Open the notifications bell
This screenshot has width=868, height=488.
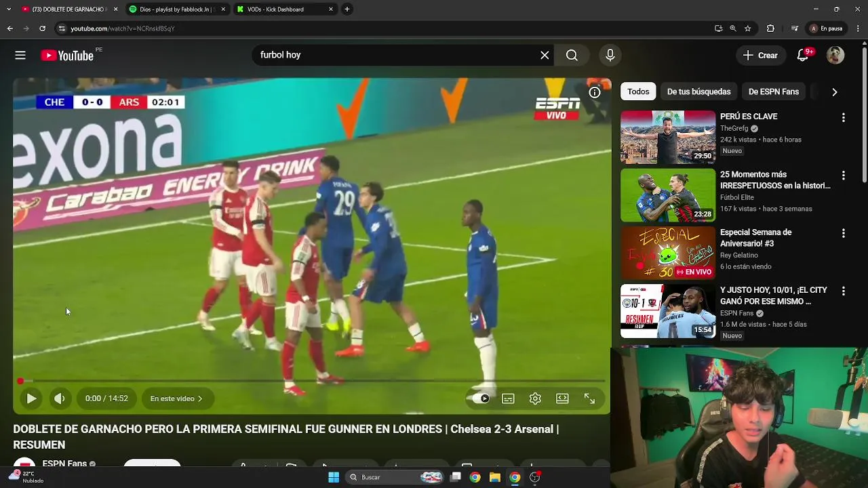[803, 56]
